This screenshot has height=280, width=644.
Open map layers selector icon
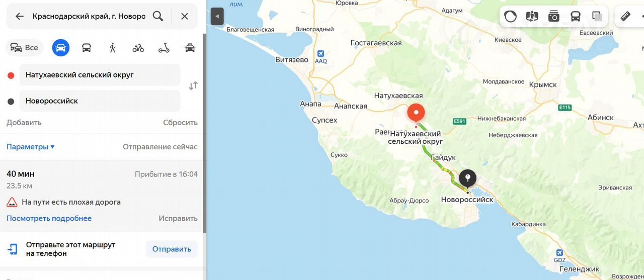point(597,16)
